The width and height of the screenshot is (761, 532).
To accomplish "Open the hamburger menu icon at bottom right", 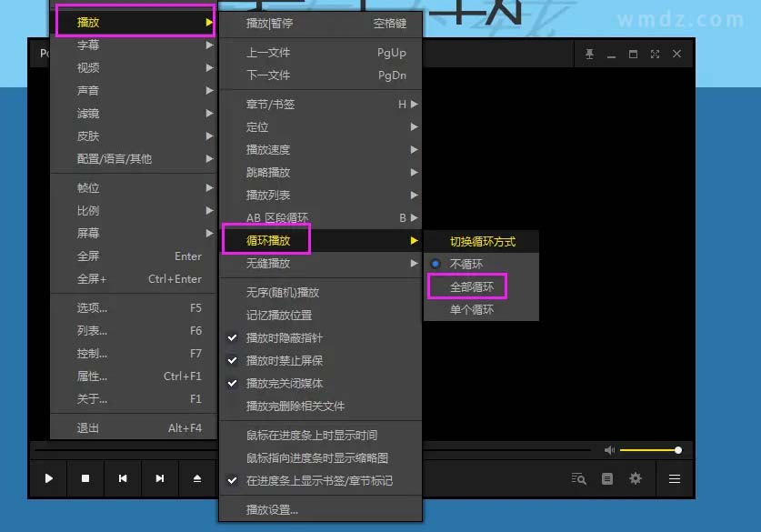I will click(x=675, y=478).
